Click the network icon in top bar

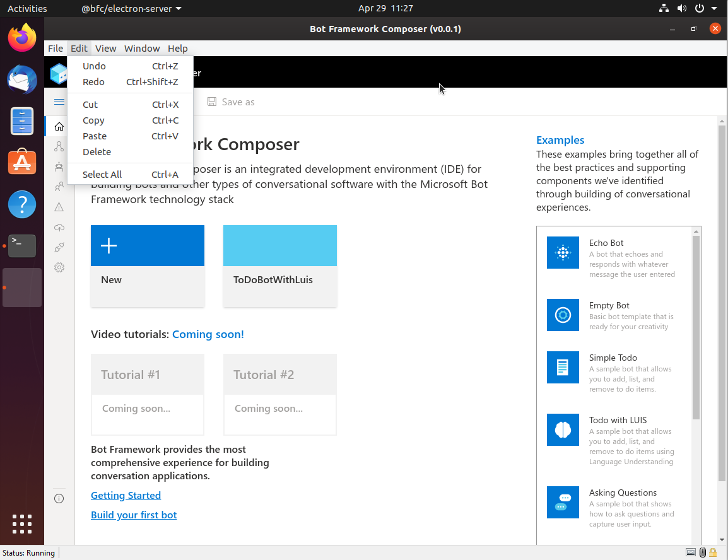click(x=664, y=8)
